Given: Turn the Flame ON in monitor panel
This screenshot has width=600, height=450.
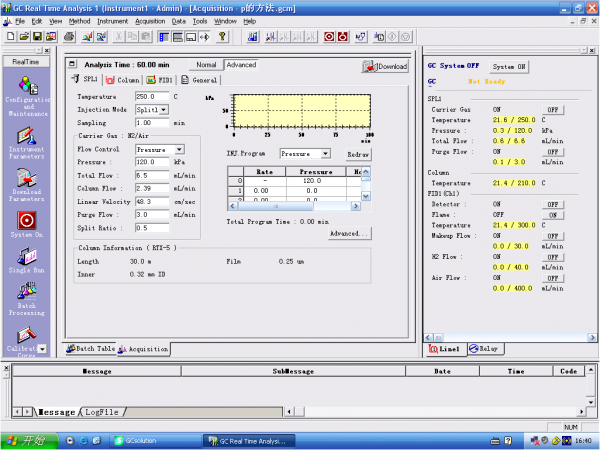Looking at the screenshot, I should tap(551, 214).
